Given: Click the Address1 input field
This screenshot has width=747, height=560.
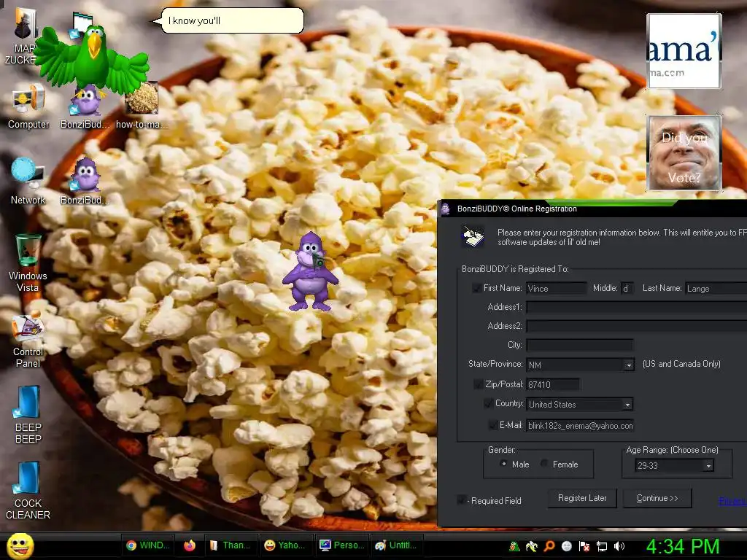Looking at the screenshot, I should point(636,308).
